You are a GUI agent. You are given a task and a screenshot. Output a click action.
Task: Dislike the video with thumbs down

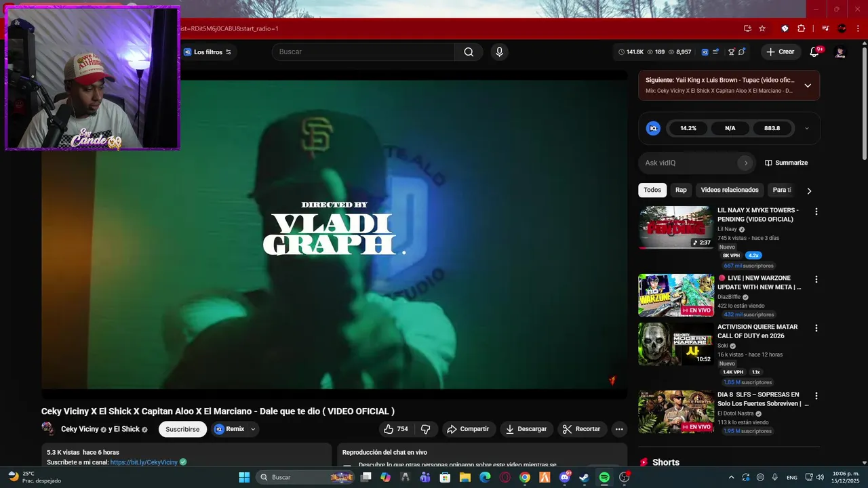click(426, 429)
